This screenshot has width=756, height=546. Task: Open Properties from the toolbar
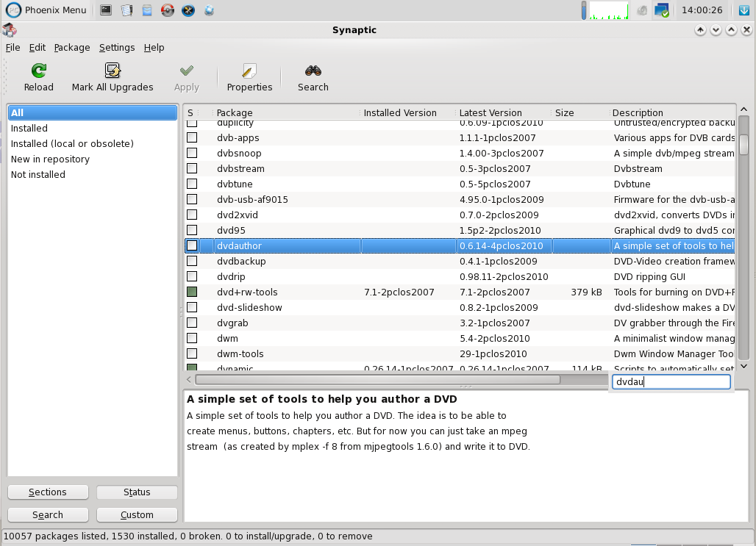click(249, 71)
